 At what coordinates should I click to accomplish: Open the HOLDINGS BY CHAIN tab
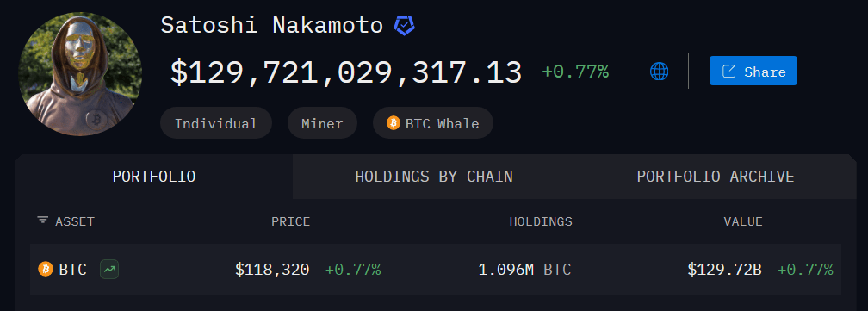pos(433,177)
